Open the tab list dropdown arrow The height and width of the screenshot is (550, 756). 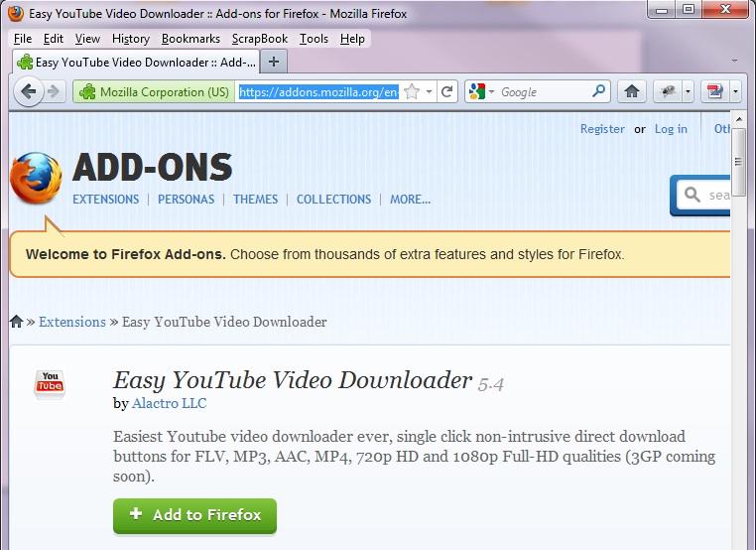point(734,61)
